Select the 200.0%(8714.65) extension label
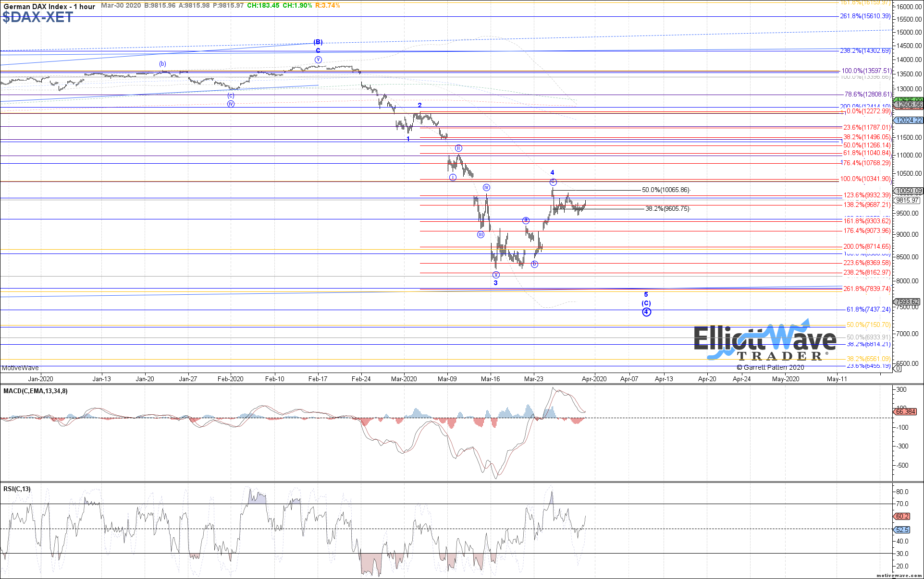The image size is (924, 579). click(867, 247)
